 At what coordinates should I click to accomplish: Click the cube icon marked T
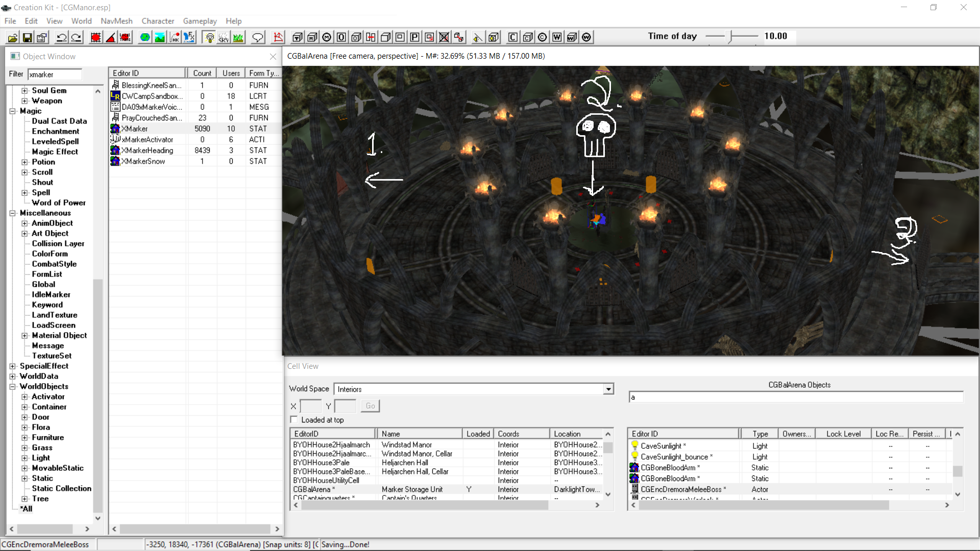click(298, 37)
